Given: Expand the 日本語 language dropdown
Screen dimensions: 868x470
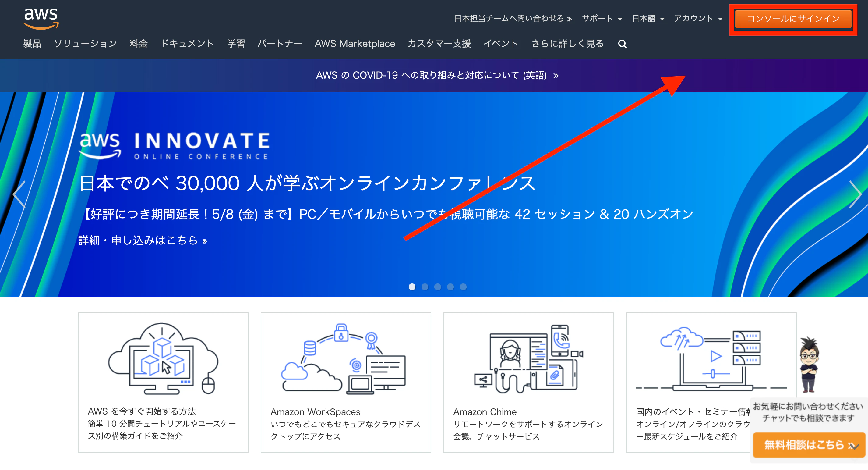Looking at the screenshot, I should (648, 18).
